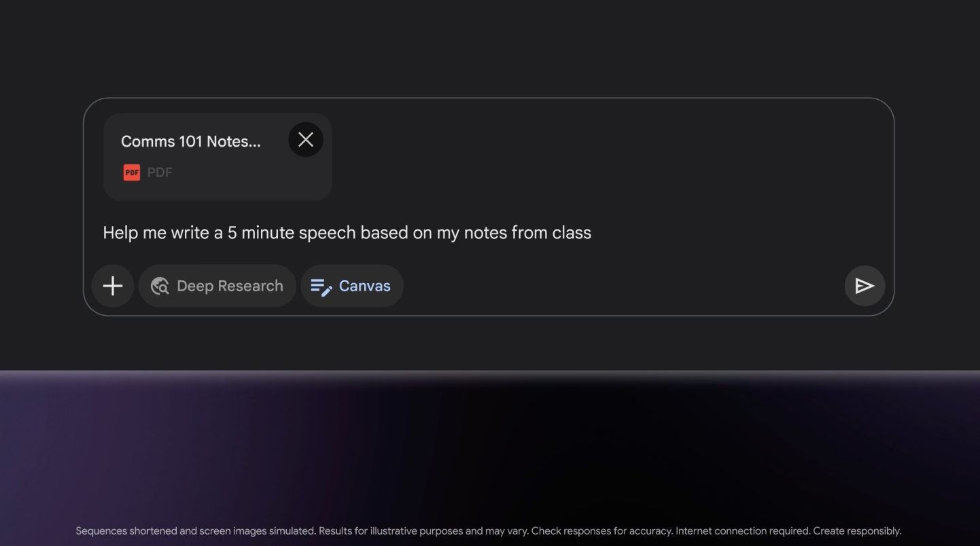Click the word "notes" in the prompt

[485, 233]
